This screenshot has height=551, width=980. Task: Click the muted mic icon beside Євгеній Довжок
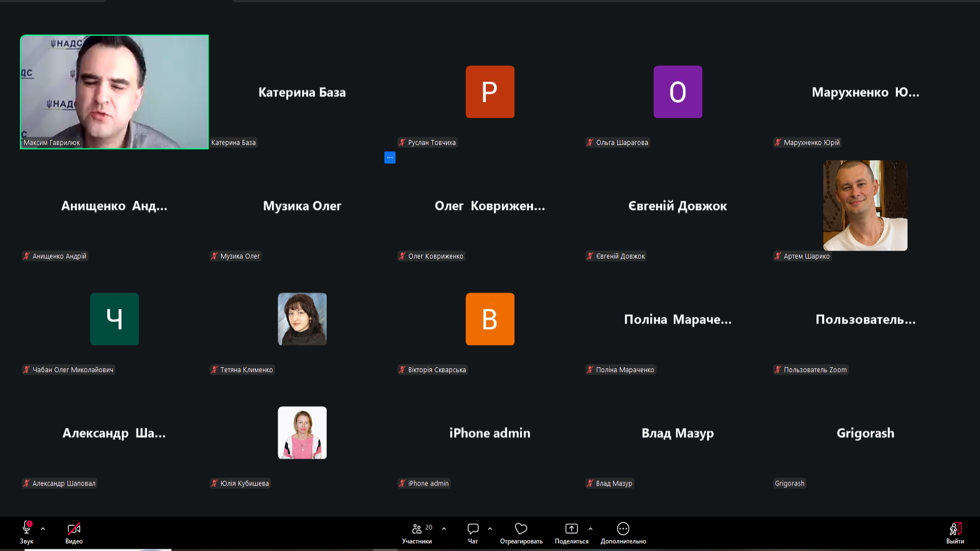(x=590, y=256)
